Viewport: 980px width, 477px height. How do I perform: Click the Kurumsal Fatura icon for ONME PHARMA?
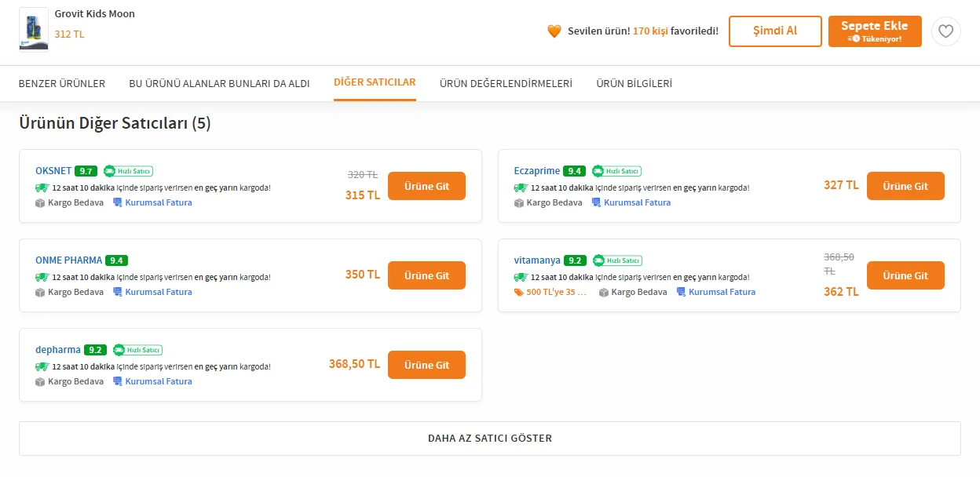[x=118, y=292]
